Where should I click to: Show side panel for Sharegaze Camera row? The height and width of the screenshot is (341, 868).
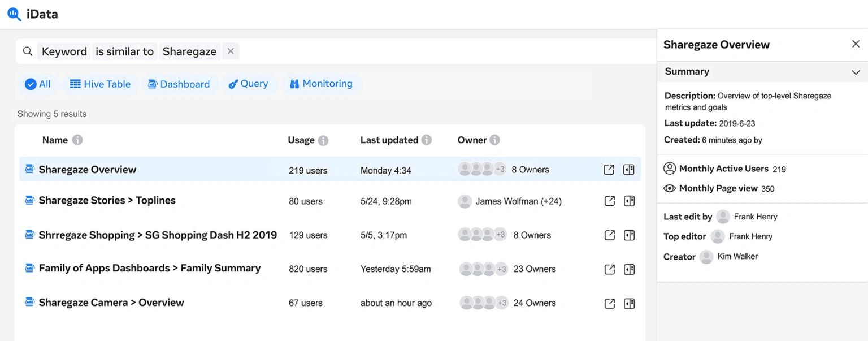pos(629,304)
